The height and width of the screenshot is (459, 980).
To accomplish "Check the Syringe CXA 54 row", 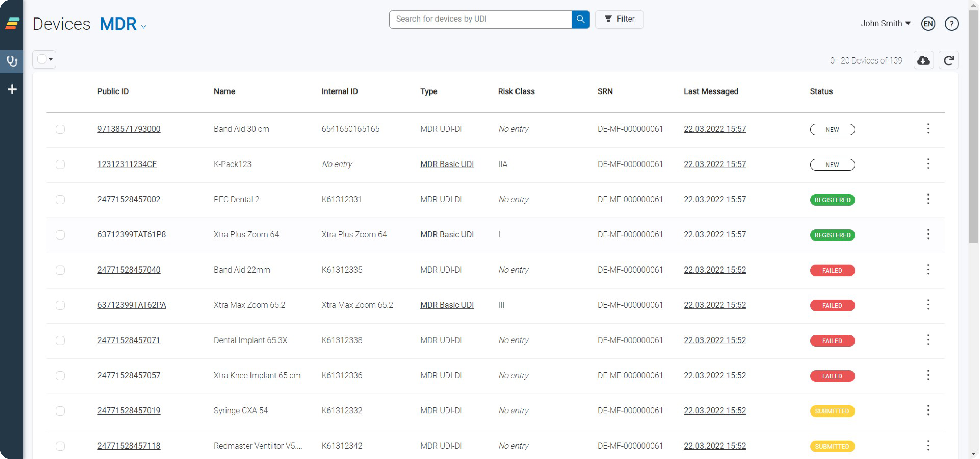I will (60, 411).
